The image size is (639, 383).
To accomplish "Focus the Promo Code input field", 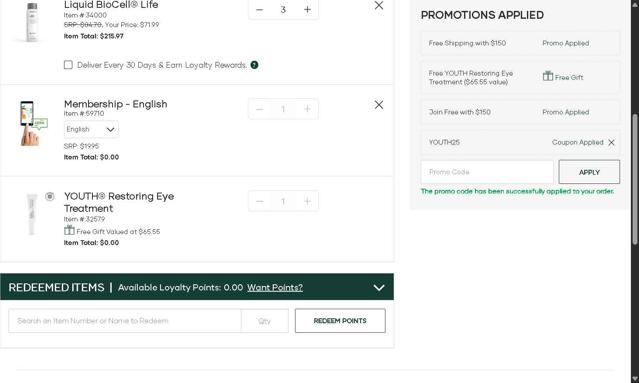I will (487, 172).
